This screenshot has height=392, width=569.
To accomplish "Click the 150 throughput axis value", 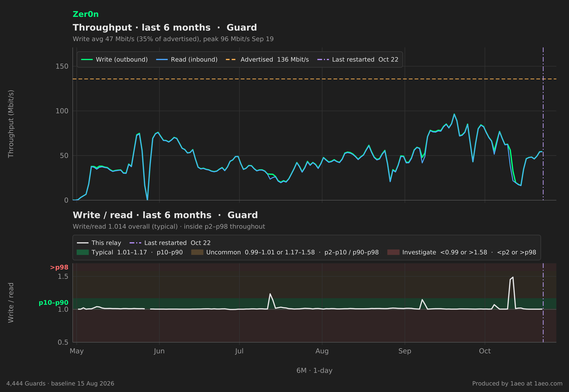I will tap(62, 66).
